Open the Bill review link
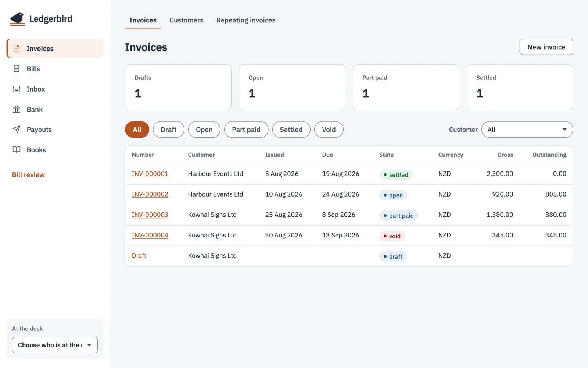 pos(28,175)
